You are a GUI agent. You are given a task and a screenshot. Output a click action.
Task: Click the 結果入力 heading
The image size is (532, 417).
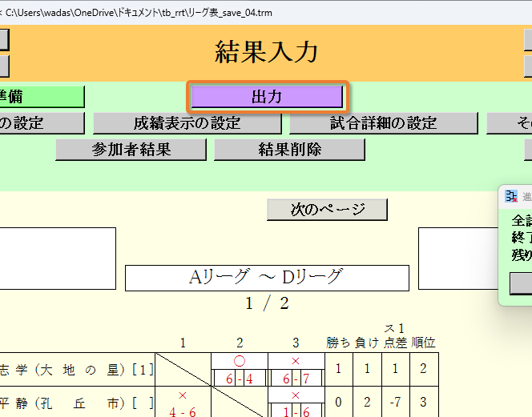coord(266,53)
